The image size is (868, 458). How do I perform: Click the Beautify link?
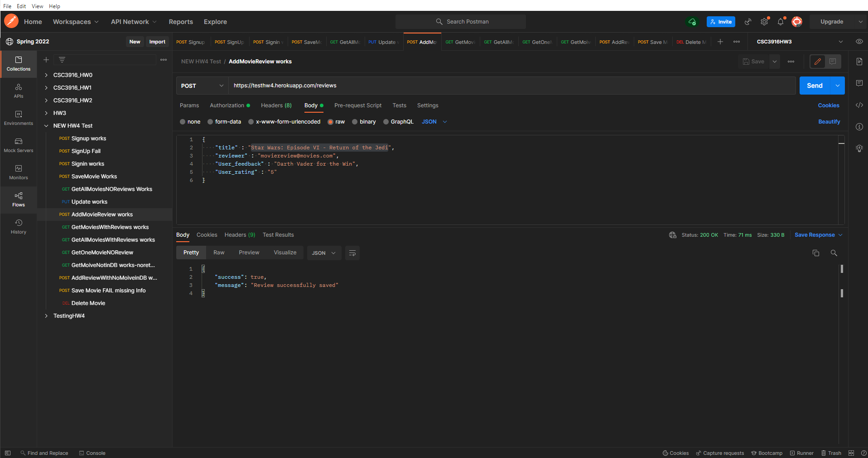coord(829,122)
